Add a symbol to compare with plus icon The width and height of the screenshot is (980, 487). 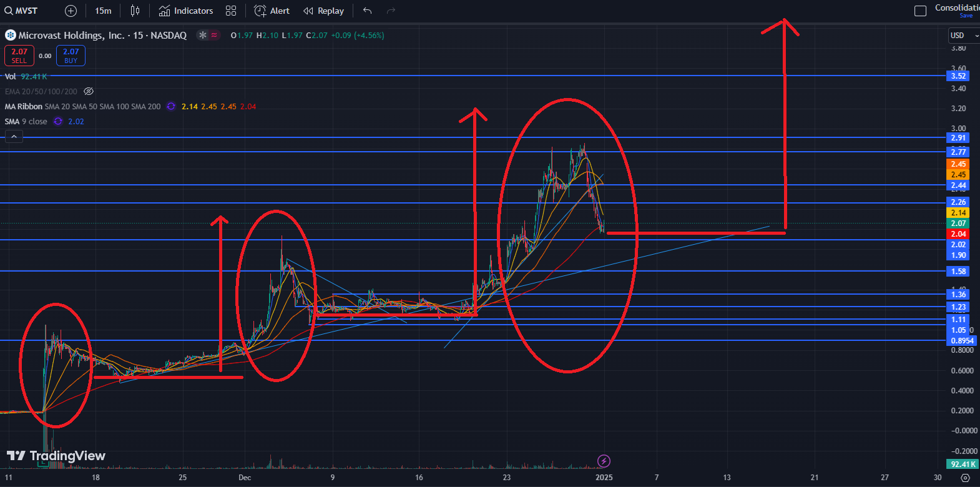pyautogui.click(x=71, y=11)
